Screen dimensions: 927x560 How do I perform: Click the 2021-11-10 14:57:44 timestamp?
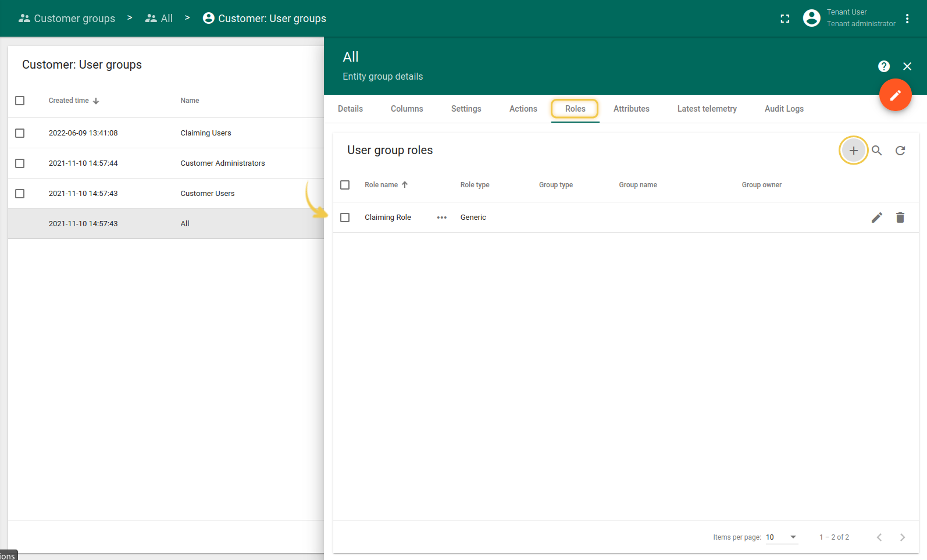83,163
